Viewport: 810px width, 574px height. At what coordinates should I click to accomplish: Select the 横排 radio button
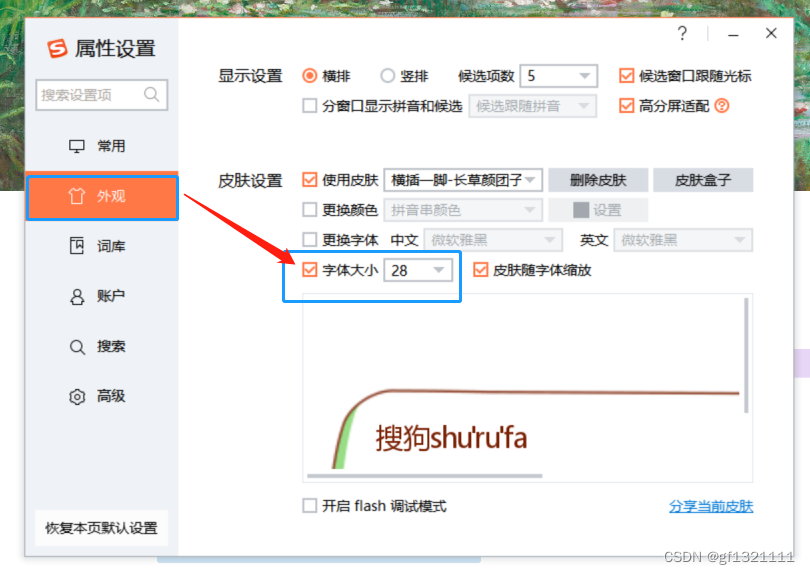[309, 76]
